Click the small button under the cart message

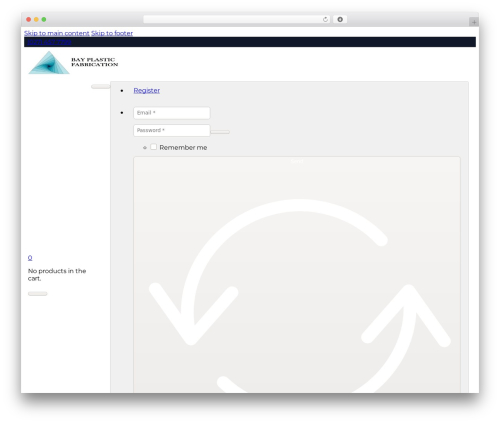[38, 294]
